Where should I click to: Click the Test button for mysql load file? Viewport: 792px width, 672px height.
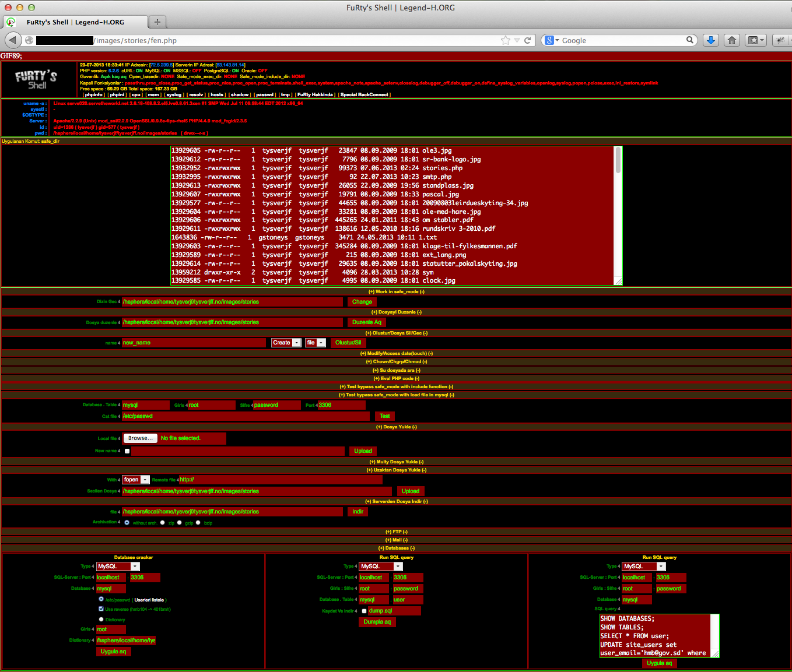tap(384, 416)
